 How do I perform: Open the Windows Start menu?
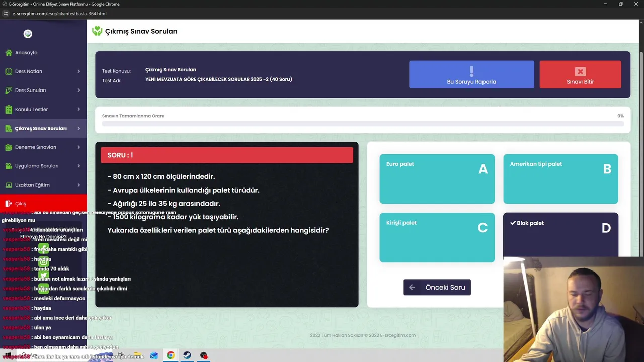point(8,355)
